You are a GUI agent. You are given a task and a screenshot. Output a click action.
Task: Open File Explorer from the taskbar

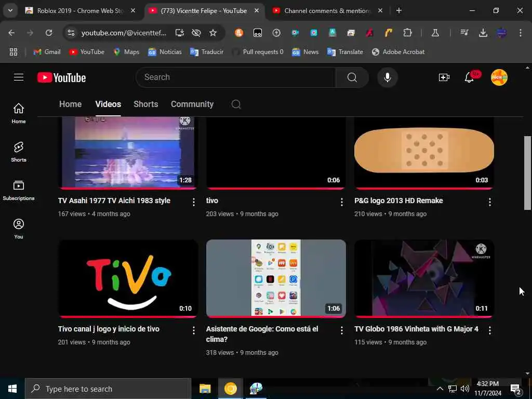click(x=205, y=389)
